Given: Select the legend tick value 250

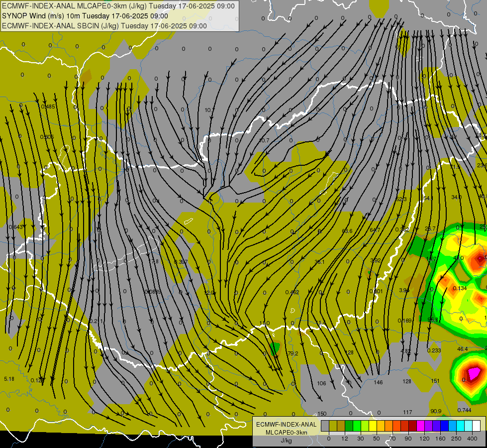Looking at the screenshot, I should click(456, 439).
